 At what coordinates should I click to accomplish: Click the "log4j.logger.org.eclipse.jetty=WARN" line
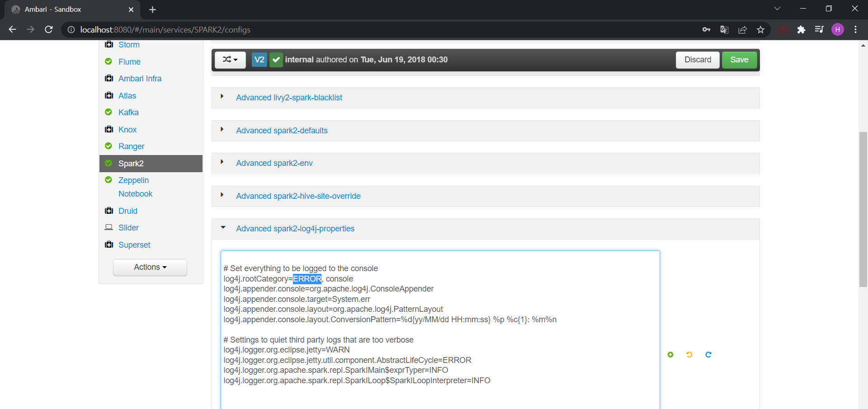287,350
